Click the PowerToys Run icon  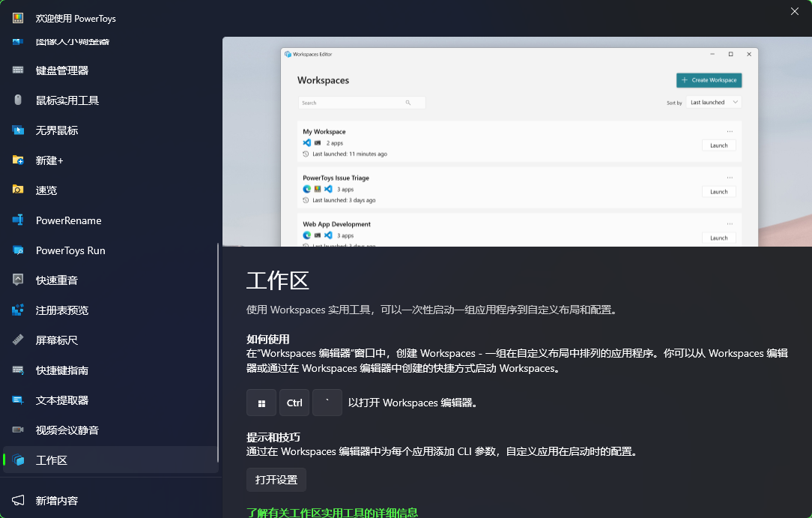[18, 250]
